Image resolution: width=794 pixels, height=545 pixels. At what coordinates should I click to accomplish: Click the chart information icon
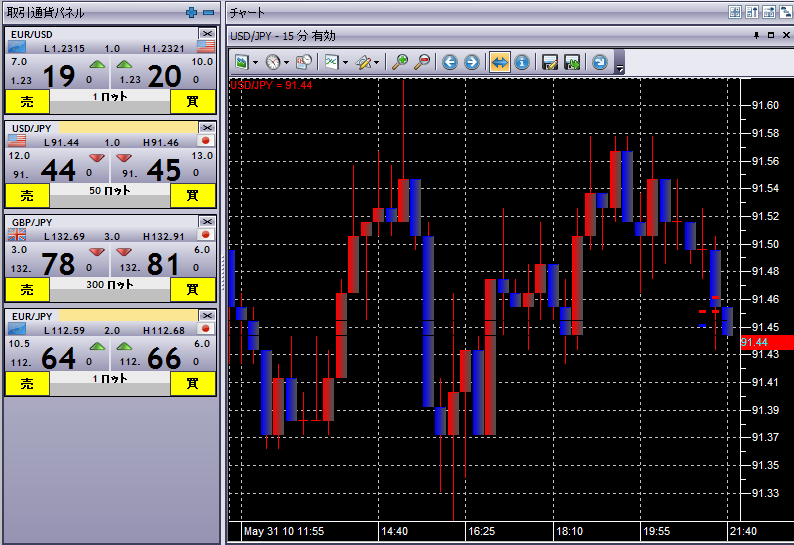(x=521, y=62)
